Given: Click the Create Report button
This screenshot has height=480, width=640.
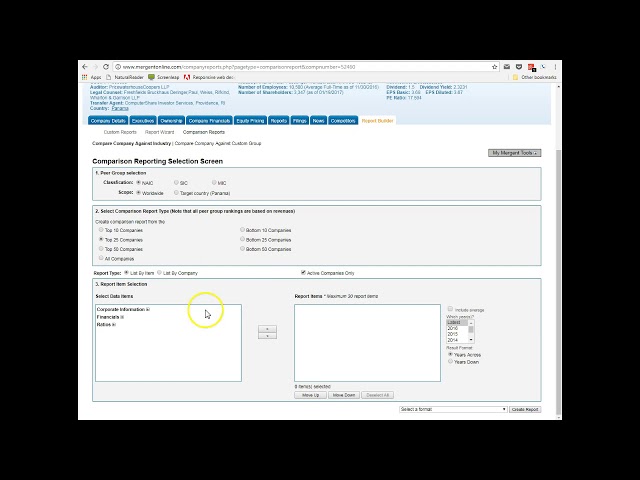Looking at the screenshot, I should 525,409.
